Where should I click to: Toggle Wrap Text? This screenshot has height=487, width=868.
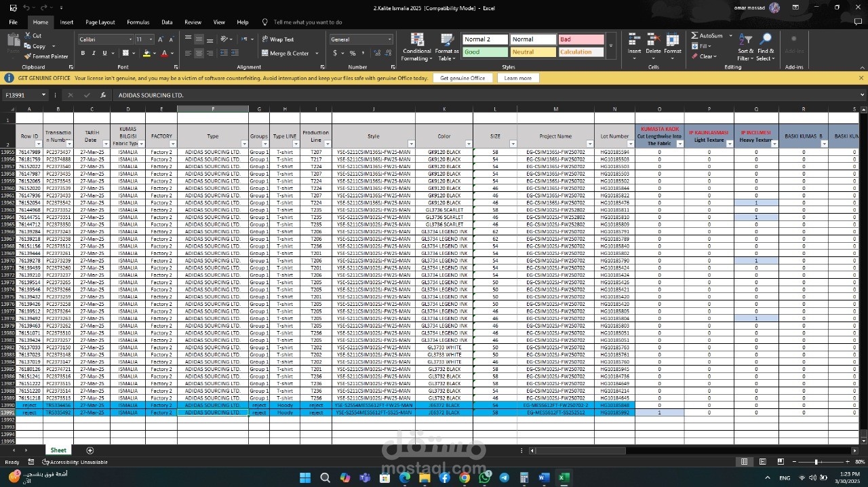tap(278, 39)
